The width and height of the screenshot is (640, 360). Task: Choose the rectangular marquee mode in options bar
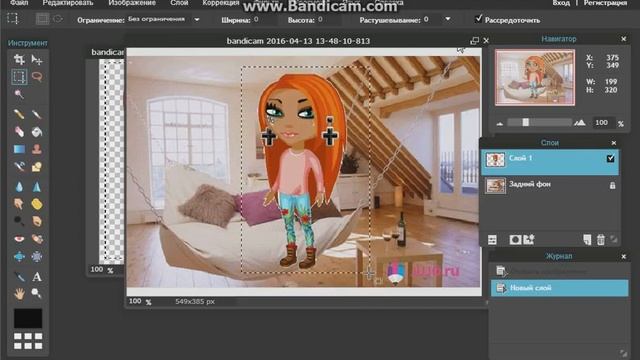[x=42, y=19]
